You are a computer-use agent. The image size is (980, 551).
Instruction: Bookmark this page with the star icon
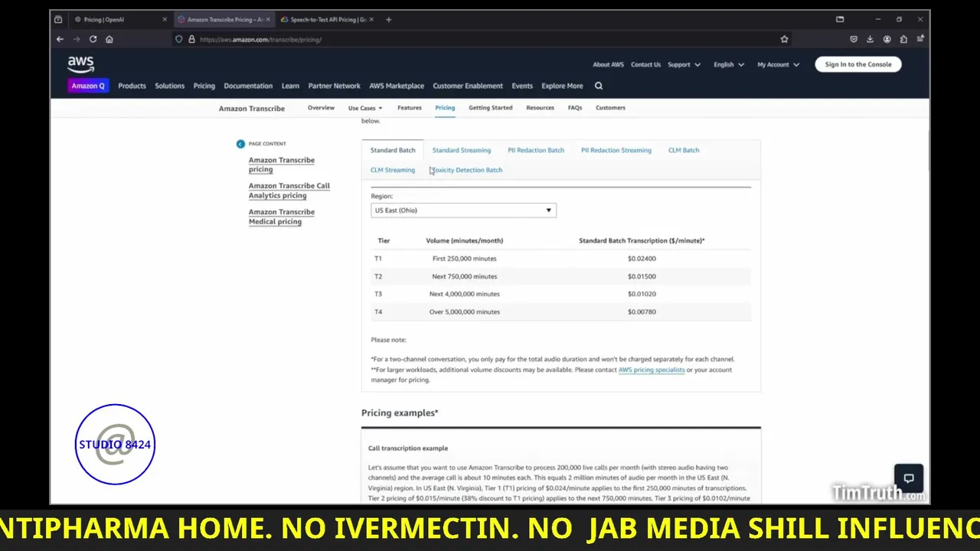pos(784,39)
